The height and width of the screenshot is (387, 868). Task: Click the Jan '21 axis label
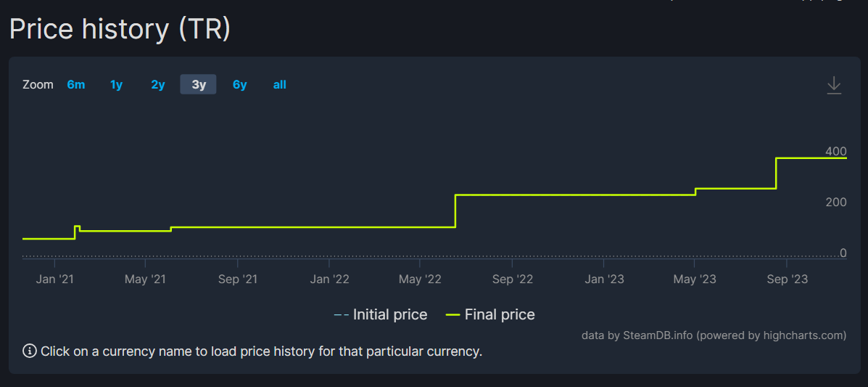click(x=55, y=280)
